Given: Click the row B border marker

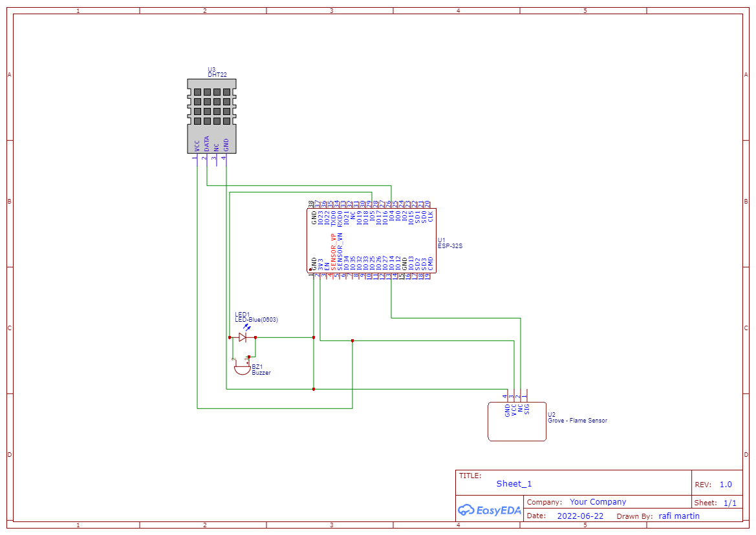Looking at the screenshot, I should (9, 200).
